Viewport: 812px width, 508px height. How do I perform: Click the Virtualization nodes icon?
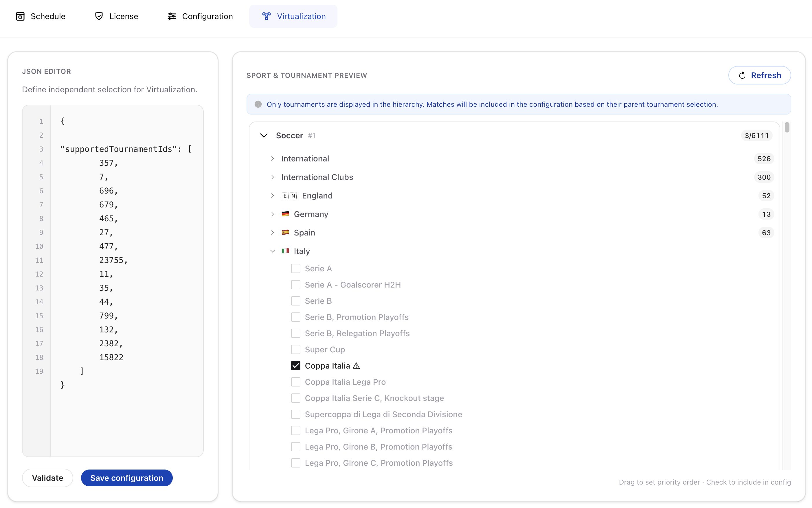point(267,16)
